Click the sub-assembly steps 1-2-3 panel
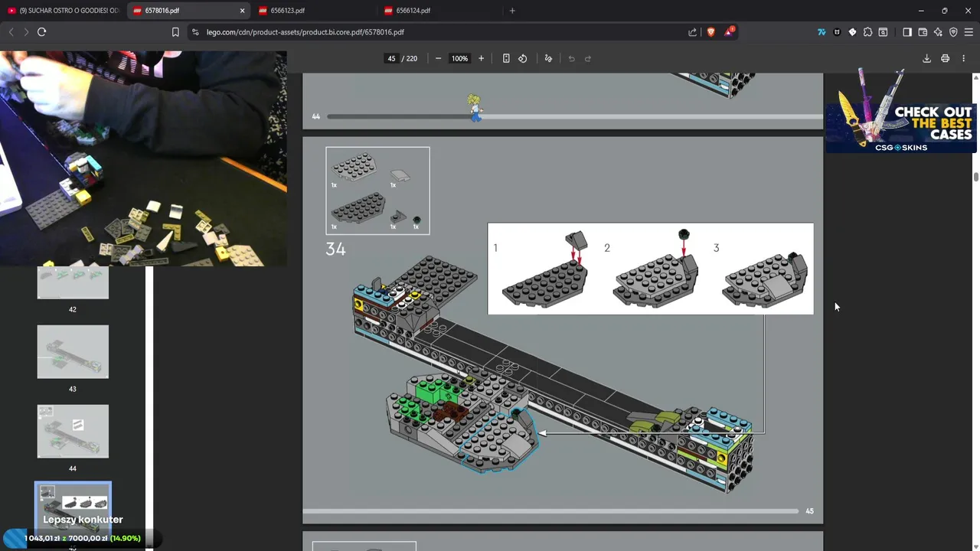This screenshot has width=980, height=551. 651,269
